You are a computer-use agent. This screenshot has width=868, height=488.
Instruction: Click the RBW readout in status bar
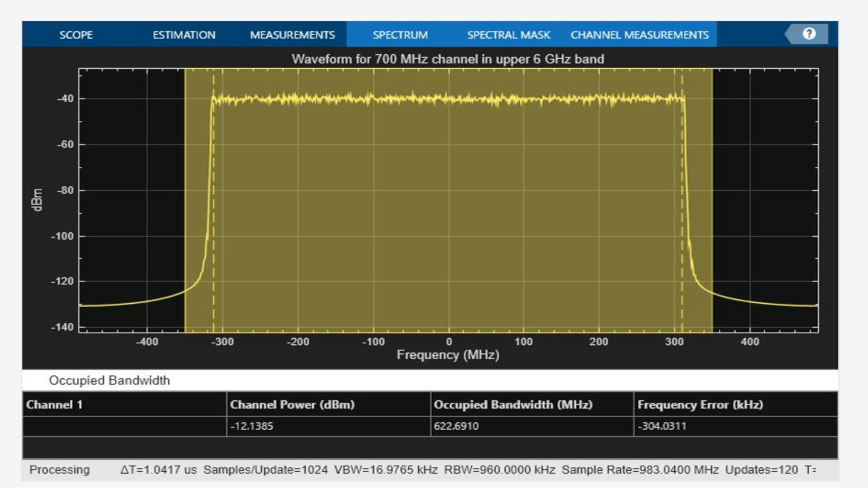499,470
